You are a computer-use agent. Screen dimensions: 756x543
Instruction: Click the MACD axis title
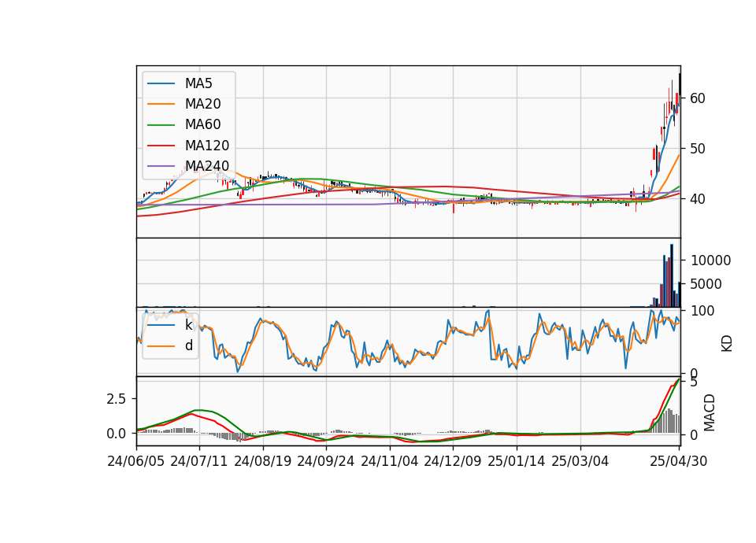[x=709, y=412]
